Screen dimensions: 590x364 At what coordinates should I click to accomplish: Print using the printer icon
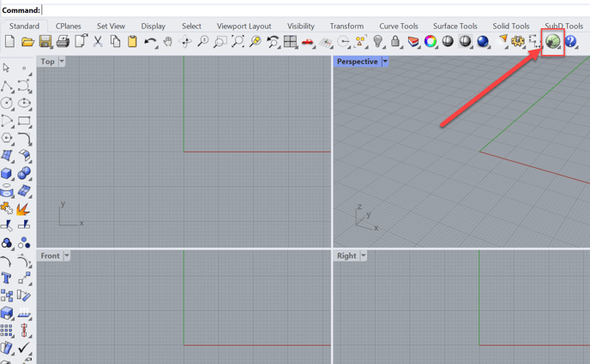click(x=63, y=41)
